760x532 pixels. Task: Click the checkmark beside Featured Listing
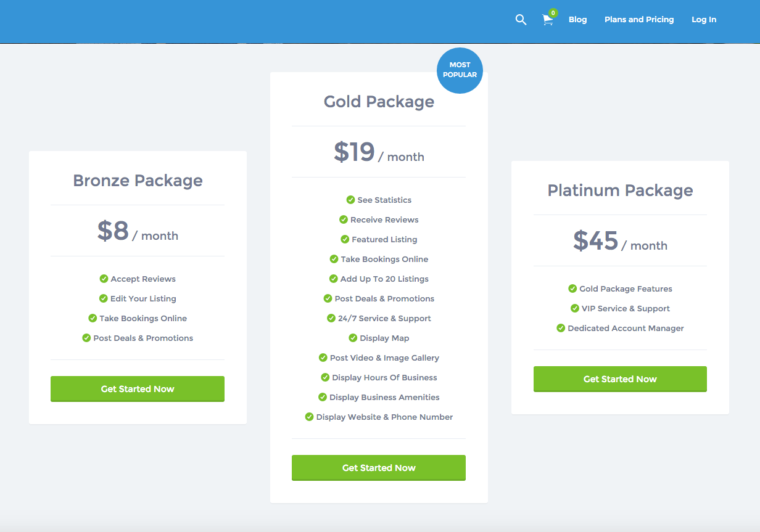(345, 239)
